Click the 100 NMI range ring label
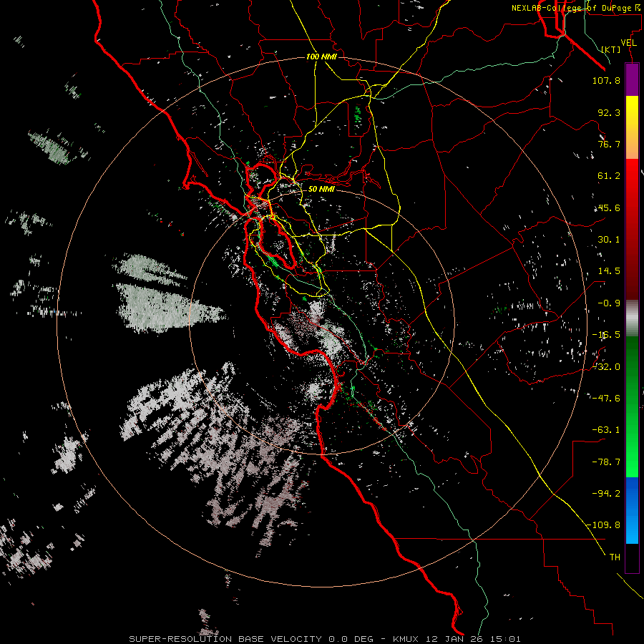This screenshot has width=644, height=644. point(321,57)
